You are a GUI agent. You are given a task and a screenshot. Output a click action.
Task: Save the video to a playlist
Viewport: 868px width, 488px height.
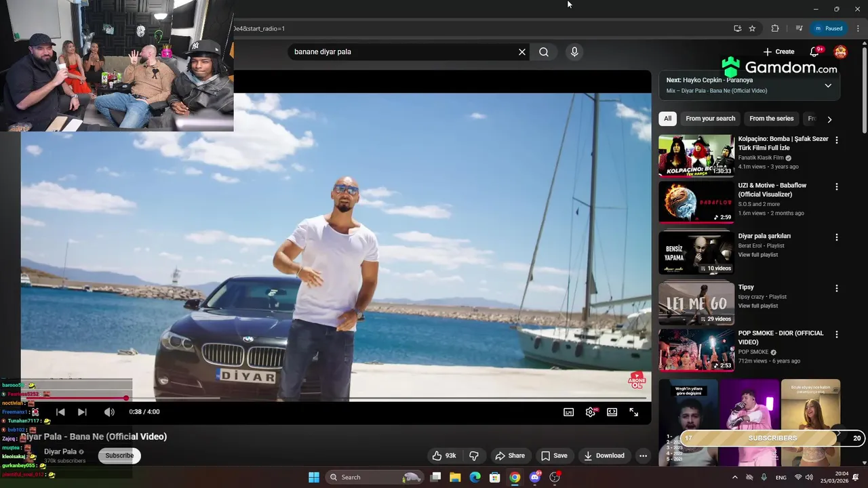[x=554, y=455]
